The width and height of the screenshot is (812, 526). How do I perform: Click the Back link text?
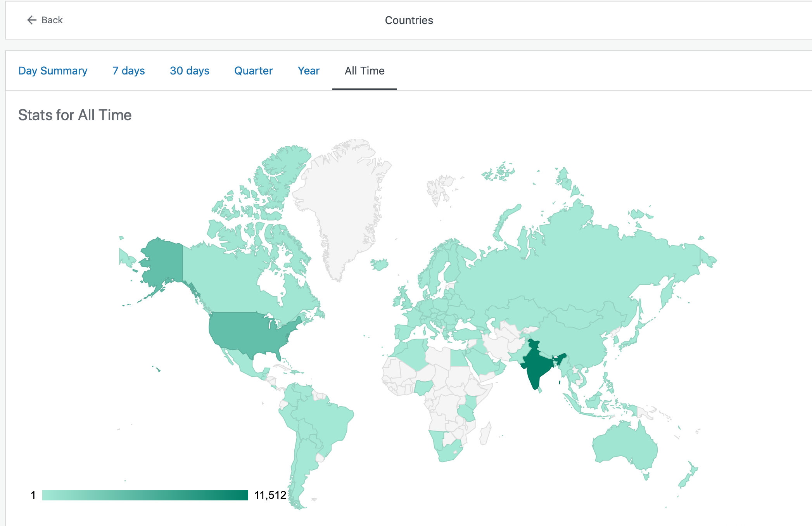tap(52, 20)
